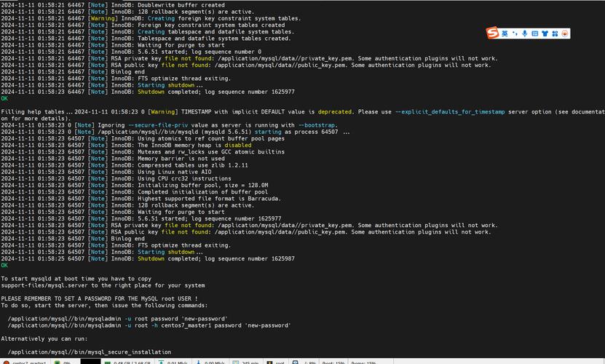Click 'Completed initialization of buffer pool'
Viewport: 605px width, 364px height.
[202, 192]
